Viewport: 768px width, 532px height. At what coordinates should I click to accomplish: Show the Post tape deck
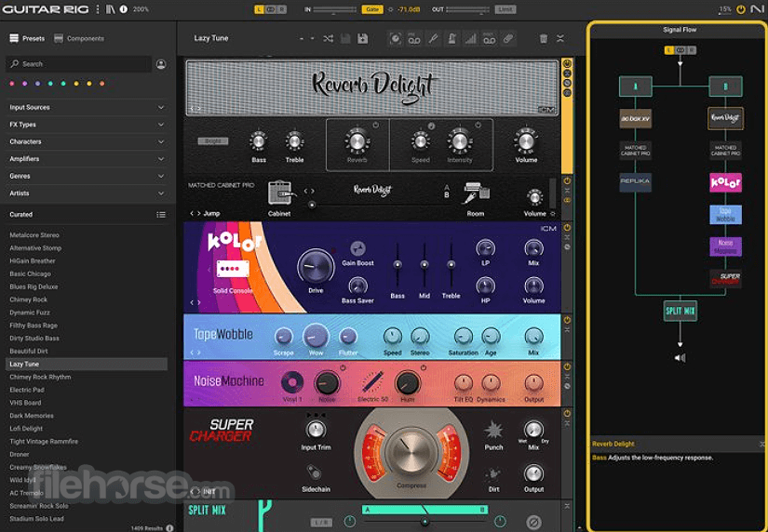[x=490, y=39]
